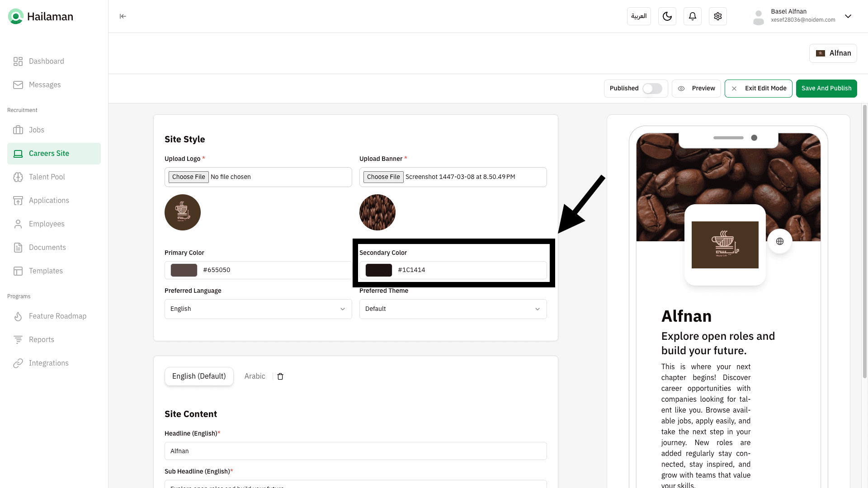Open notifications bell icon
This screenshot has height=488, width=868.
(692, 16)
